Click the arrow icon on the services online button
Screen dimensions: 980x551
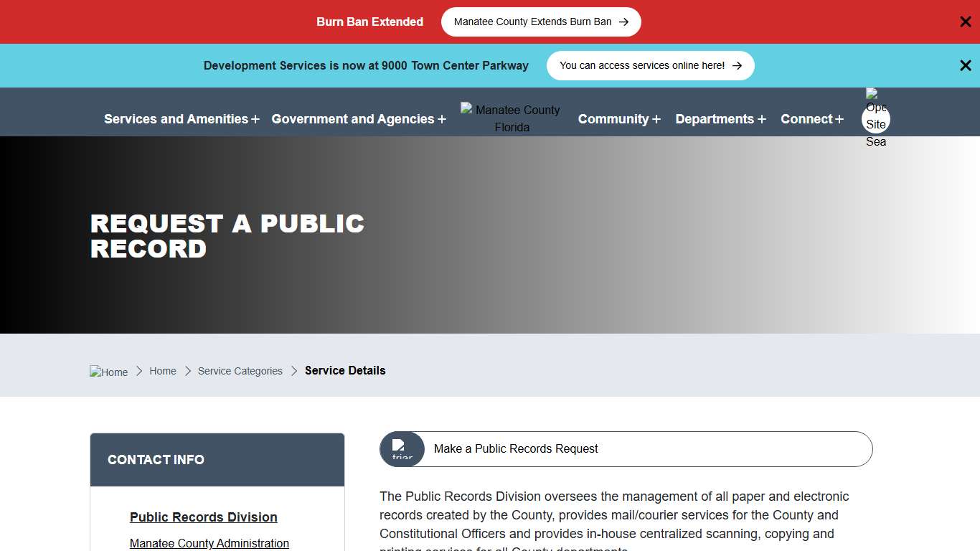[737, 65]
